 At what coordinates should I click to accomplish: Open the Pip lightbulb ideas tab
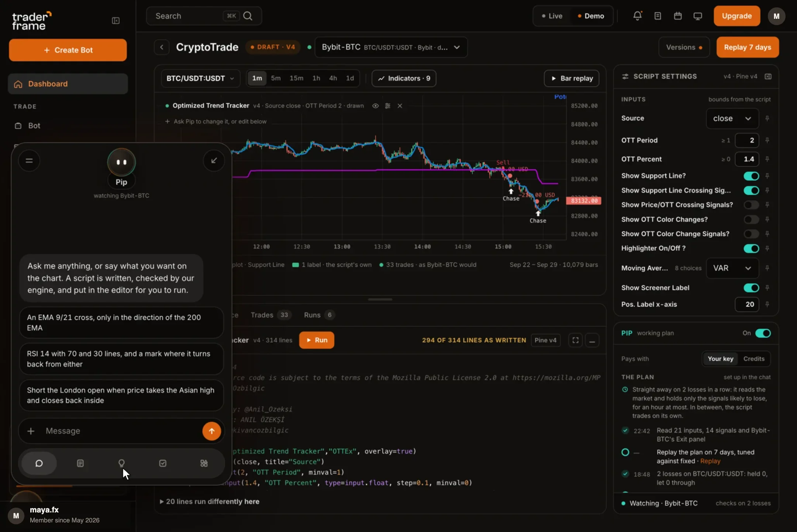coord(121,463)
